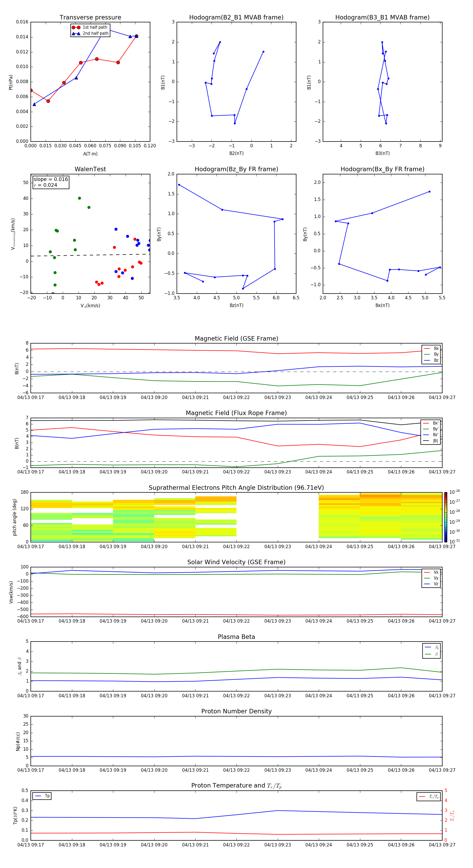The height and width of the screenshot is (868, 473).
Task: Click the 'Proton Number Density' title
Action: [x=236, y=711]
